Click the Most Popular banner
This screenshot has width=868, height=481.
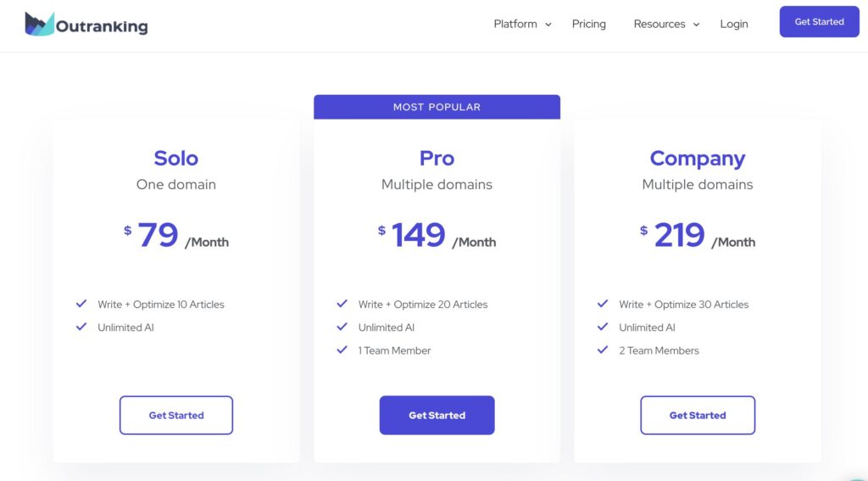(437, 107)
